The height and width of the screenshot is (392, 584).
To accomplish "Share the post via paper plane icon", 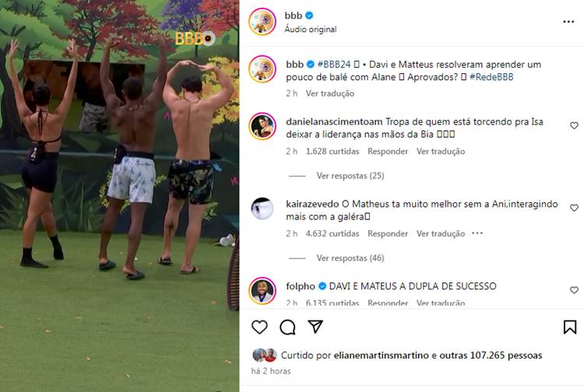I will pos(315,327).
